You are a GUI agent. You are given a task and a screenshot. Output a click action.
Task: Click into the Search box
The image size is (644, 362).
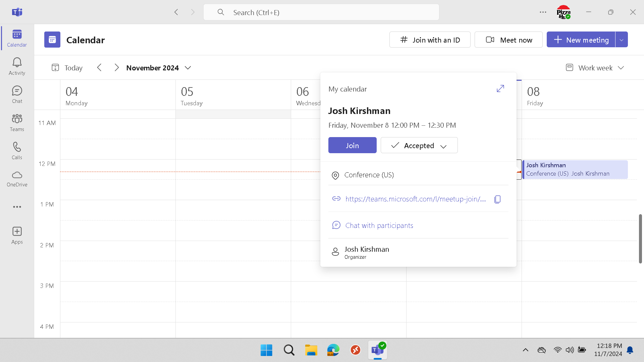(321, 12)
